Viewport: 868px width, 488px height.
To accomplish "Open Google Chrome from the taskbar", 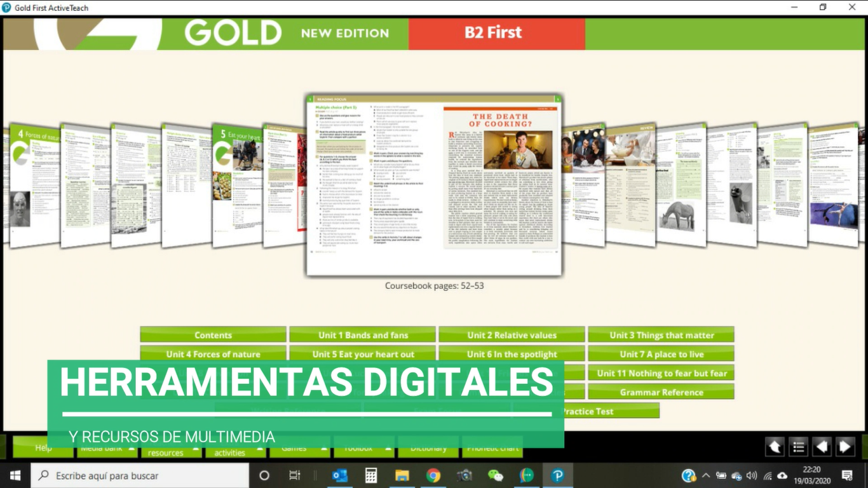I will point(433,475).
